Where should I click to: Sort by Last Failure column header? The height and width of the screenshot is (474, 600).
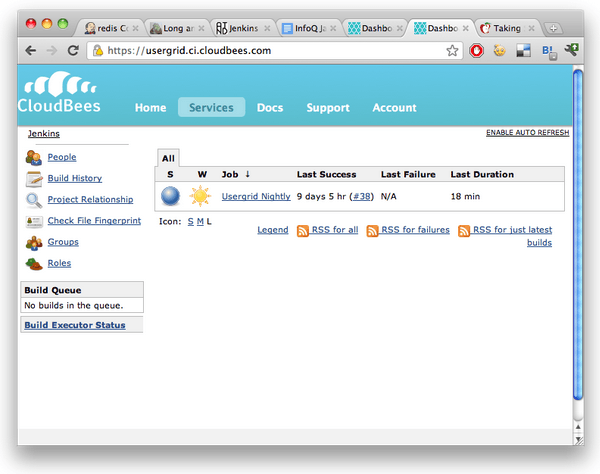408,174
